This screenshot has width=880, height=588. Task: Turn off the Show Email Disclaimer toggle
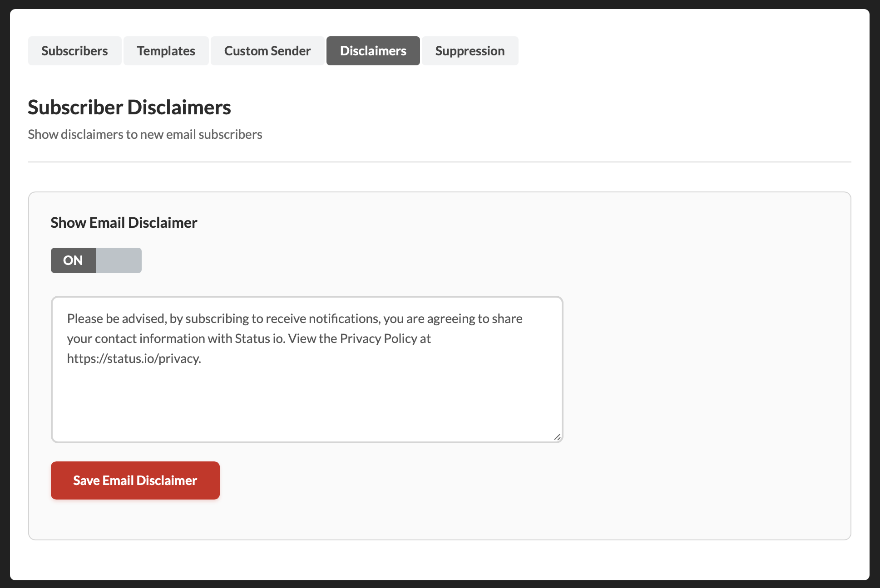point(96,260)
